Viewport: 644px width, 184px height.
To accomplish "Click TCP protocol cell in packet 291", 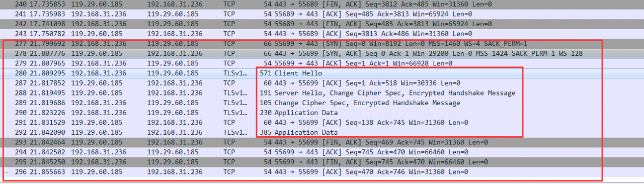I will [x=229, y=123].
